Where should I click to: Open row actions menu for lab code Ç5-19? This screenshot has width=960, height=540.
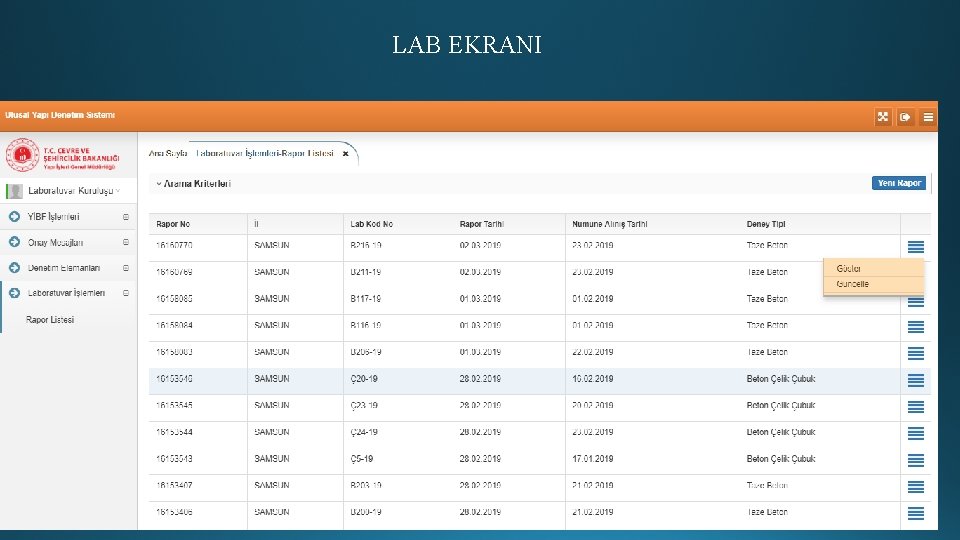pyautogui.click(x=916, y=460)
